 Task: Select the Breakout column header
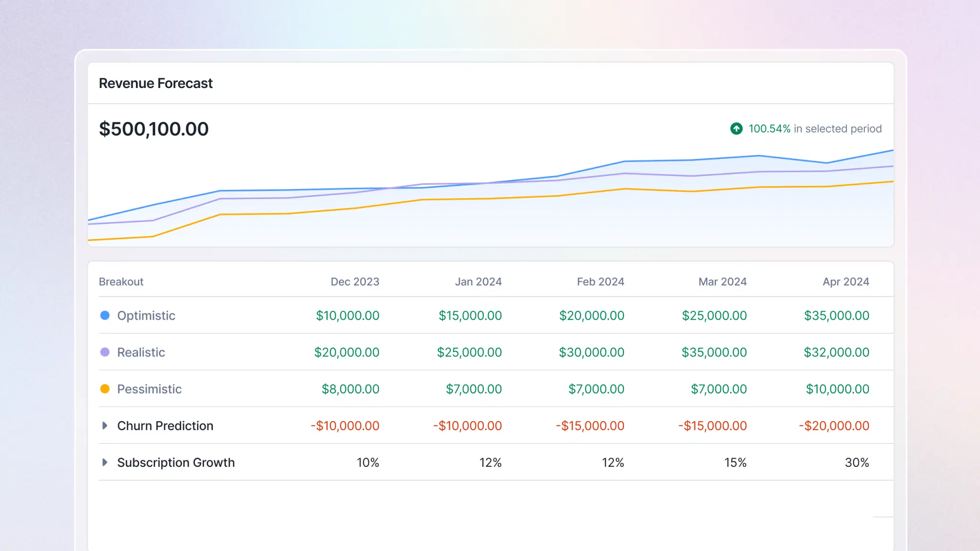121,281
